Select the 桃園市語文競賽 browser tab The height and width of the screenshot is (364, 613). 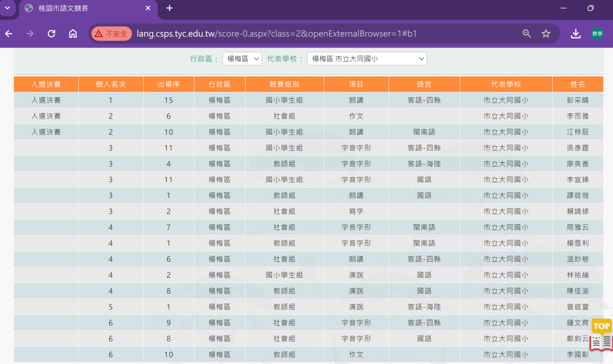coord(88,8)
